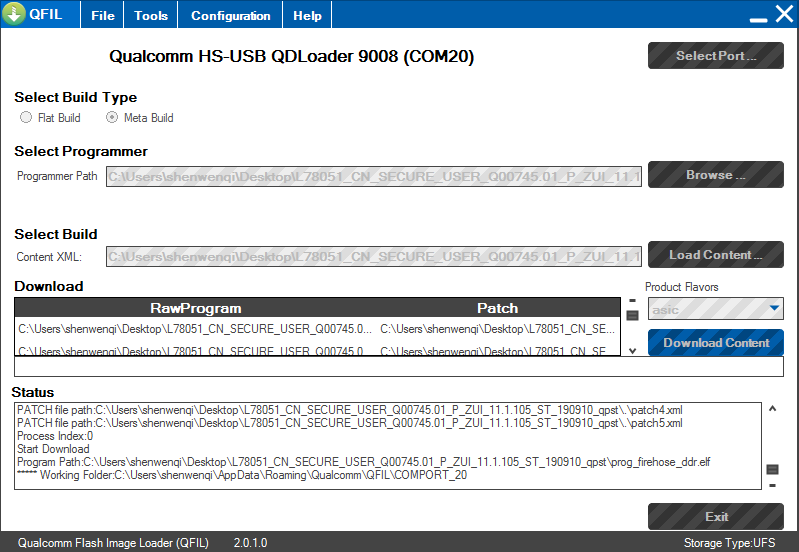Open the Help menu
This screenshot has width=799, height=552.
click(x=307, y=15)
